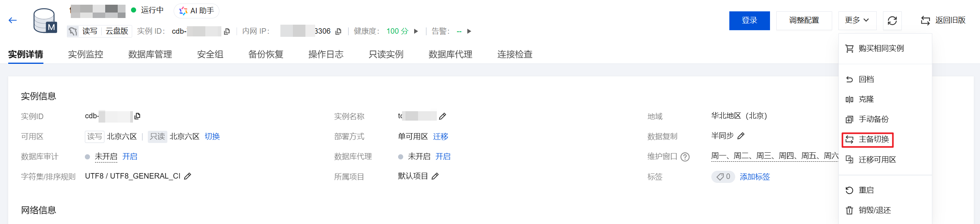Expand the alarm details arrow
The height and width of the screenshot is (224, 980).
469,31
